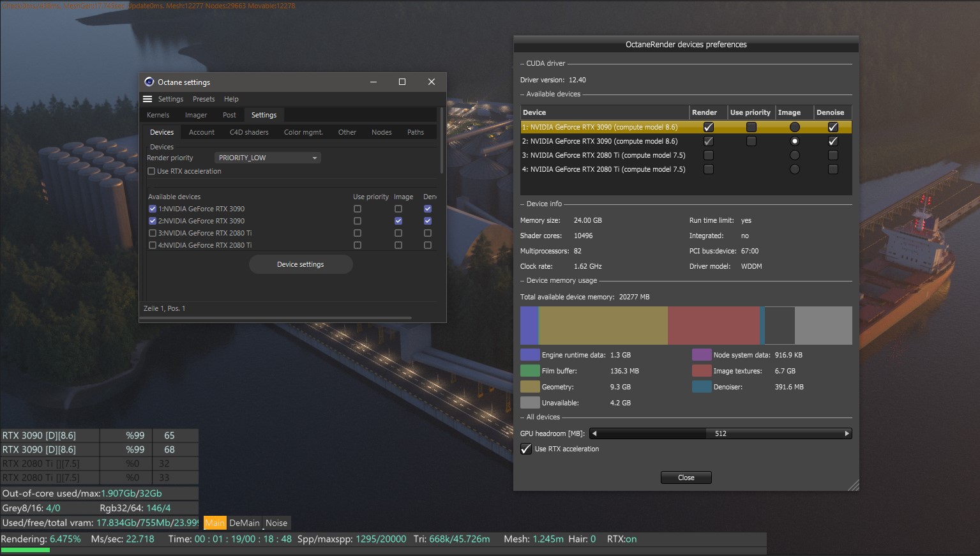Screen dimensions: 980x556
Task: Click the Geometry color swatch
Action: [x=530, y=387]
